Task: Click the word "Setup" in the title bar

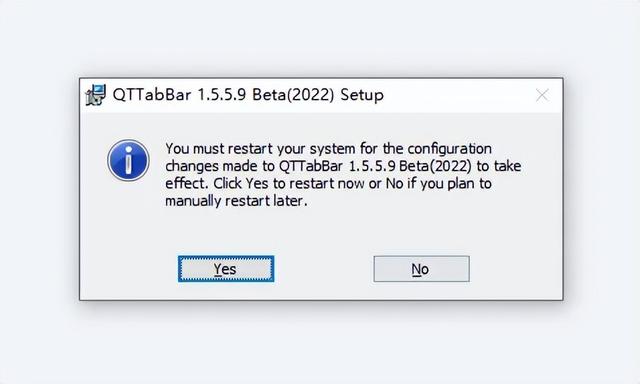Action: pyautogui.click(x=362, y=95)
